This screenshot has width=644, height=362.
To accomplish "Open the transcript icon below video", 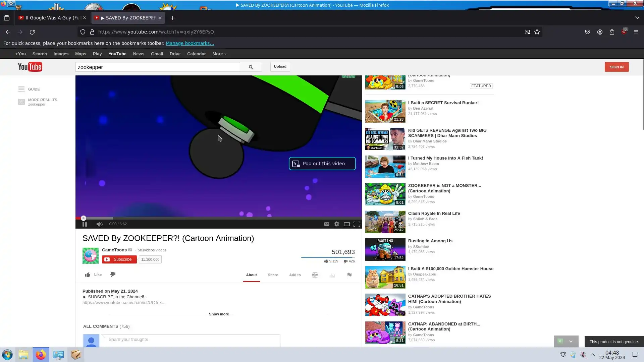I will click(315, 275).
